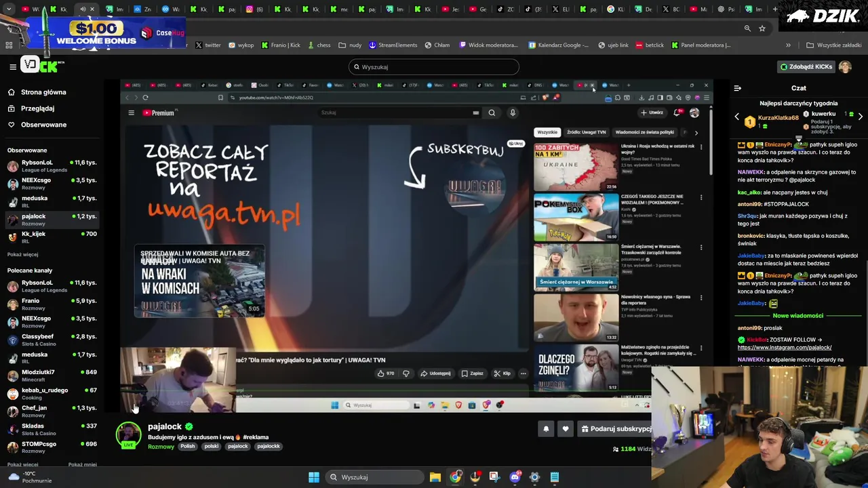Bookmark this page with the star icon
Screen dimensions: 868x488
point(762,28)
